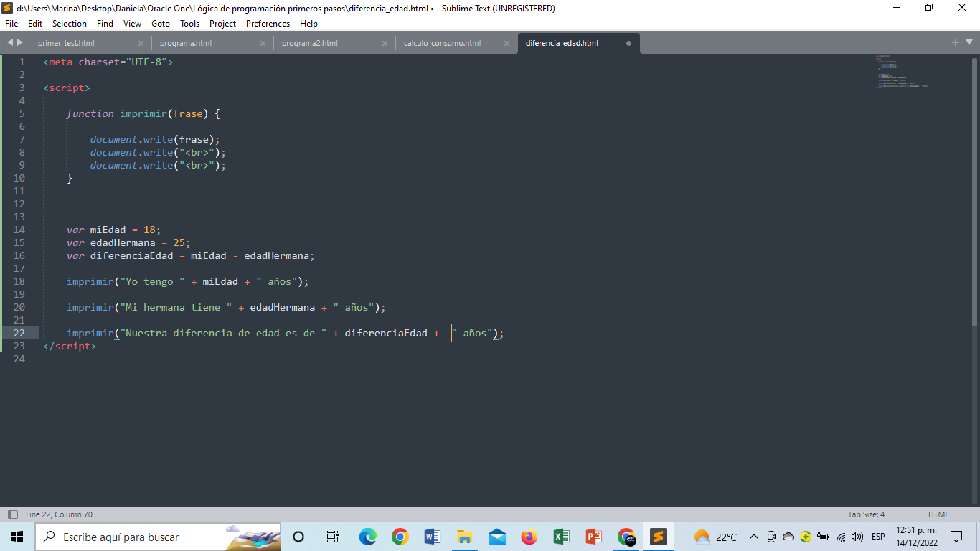Close the primer_test.html tab
980x551 pixels.
click(x=141, y=43)
